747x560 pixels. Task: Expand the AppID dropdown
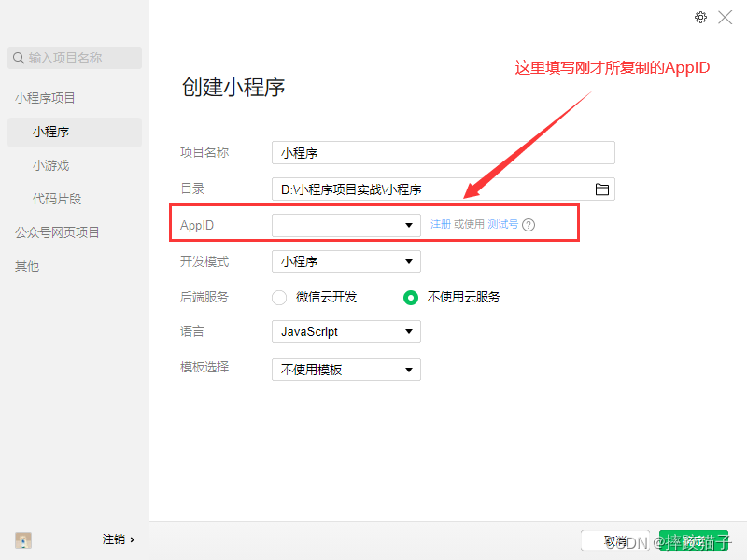pos(408,226)
